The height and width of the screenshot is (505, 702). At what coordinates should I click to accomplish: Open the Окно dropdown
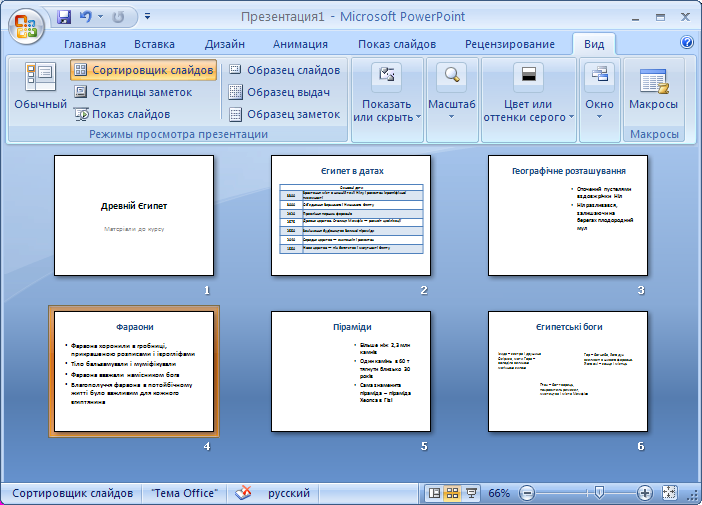coord(599,99)
